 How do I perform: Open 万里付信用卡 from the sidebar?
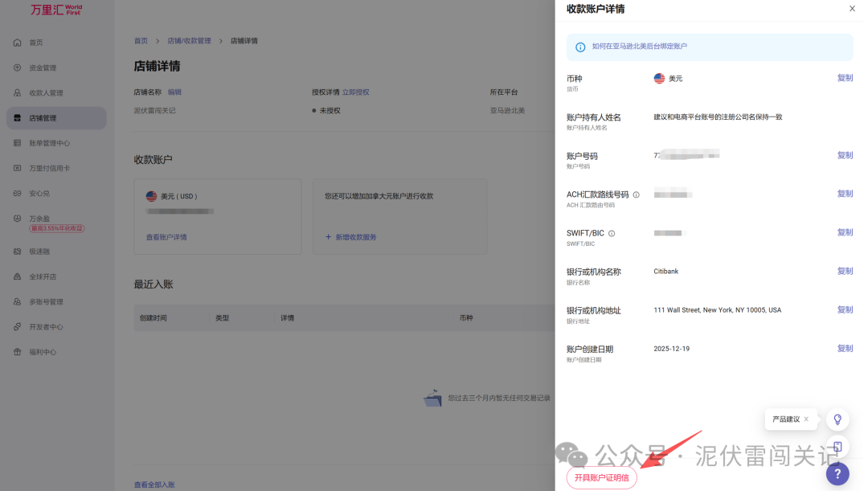point(55,167)
